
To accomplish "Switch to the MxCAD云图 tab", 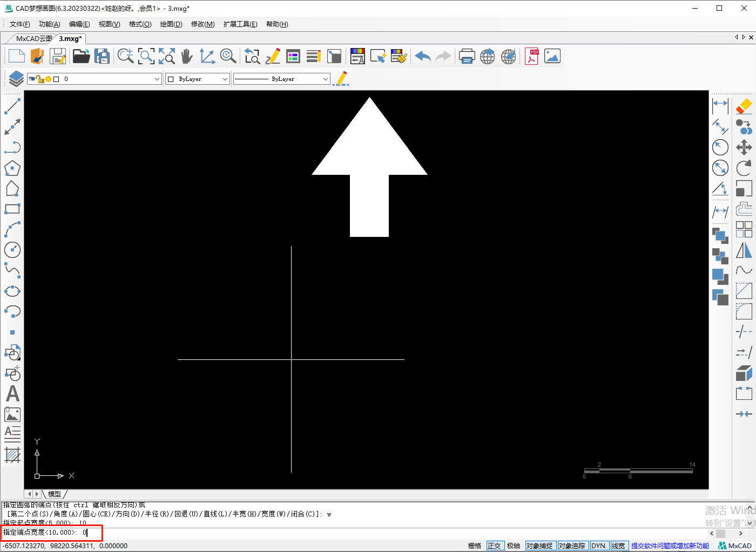I will tap(33, 39).
